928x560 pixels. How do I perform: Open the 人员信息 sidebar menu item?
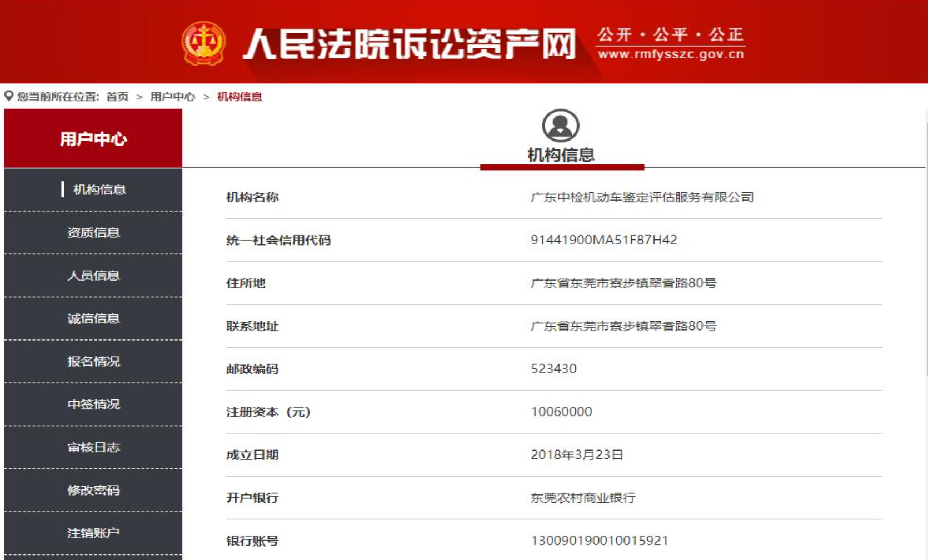93,276
